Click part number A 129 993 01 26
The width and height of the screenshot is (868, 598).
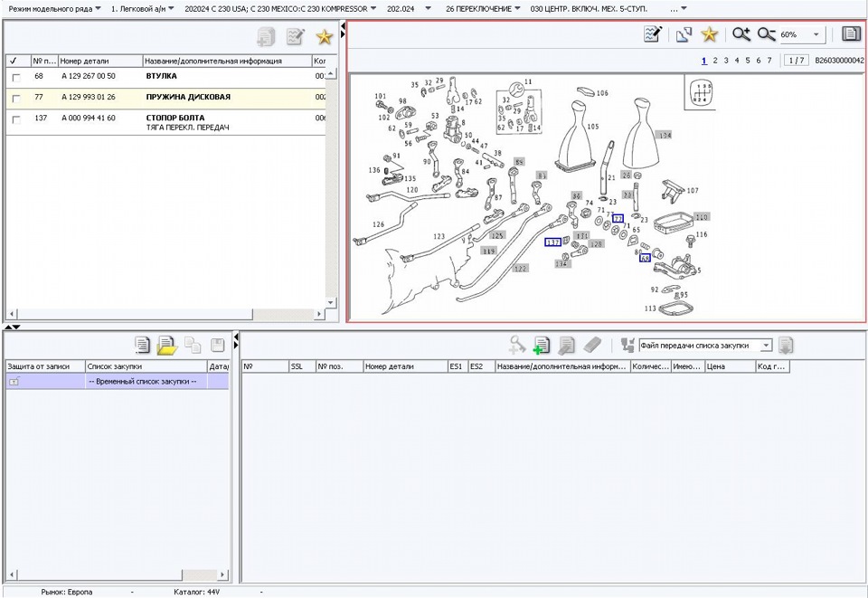(89, 97)
